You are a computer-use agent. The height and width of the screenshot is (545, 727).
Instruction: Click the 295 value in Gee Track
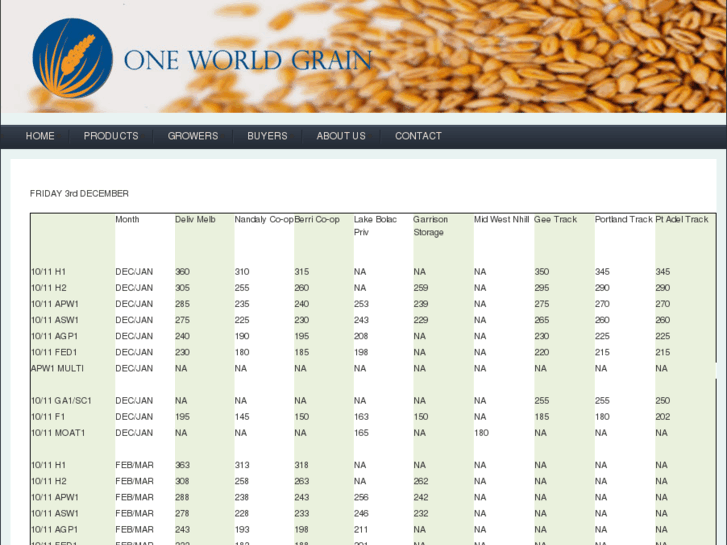coord(542,288)
